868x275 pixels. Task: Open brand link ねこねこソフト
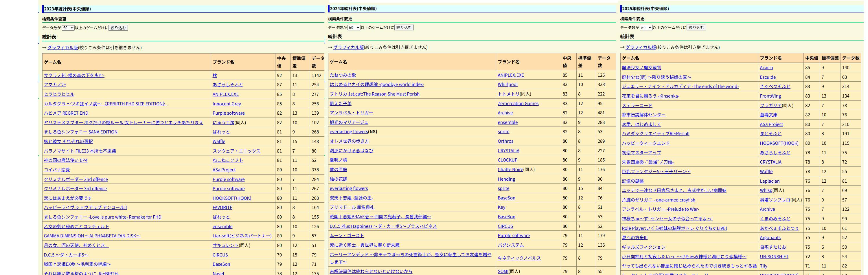click(x=228, y=160)
